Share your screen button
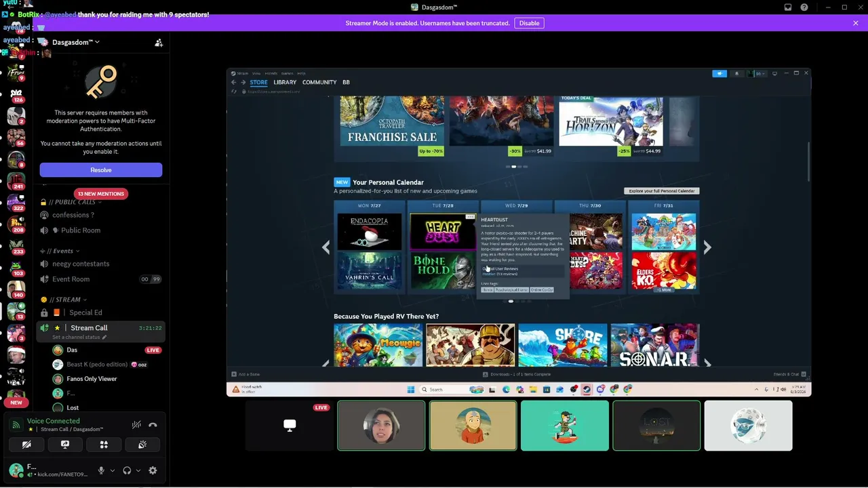Viewport: 868px width, 488px height. coord(65,445)
